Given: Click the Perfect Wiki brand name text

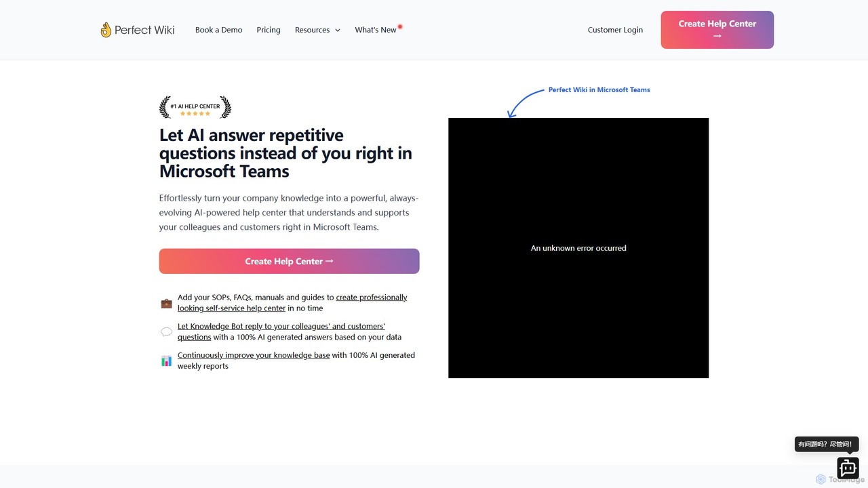Looking at the screenshot, I should coord(144,30).
